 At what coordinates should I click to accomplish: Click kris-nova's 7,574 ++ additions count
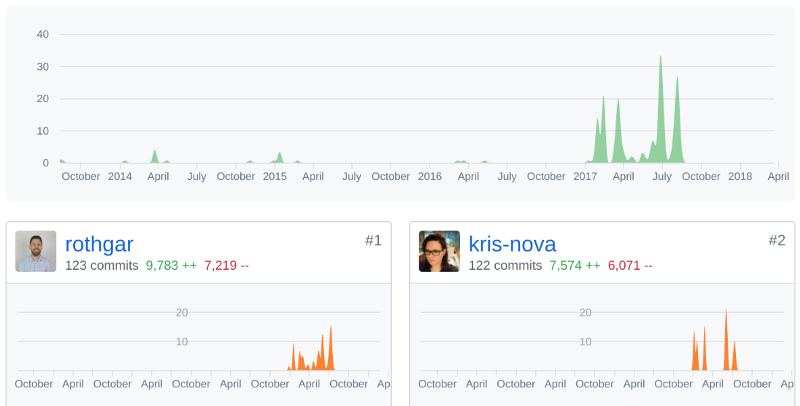(x=574, y=266)
